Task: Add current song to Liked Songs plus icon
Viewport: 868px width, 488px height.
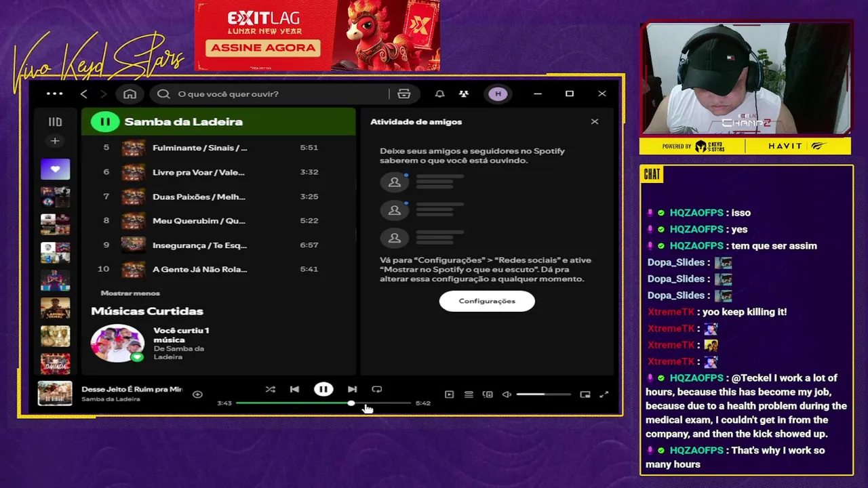Action: pyautogui.click(x=197, y=394)
